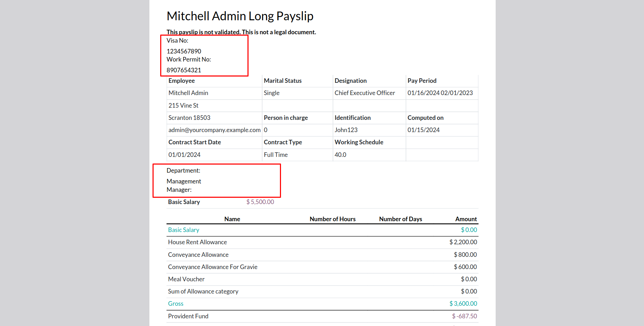
Task: Click the 'Amount' column header
Action: pos(466,219)
